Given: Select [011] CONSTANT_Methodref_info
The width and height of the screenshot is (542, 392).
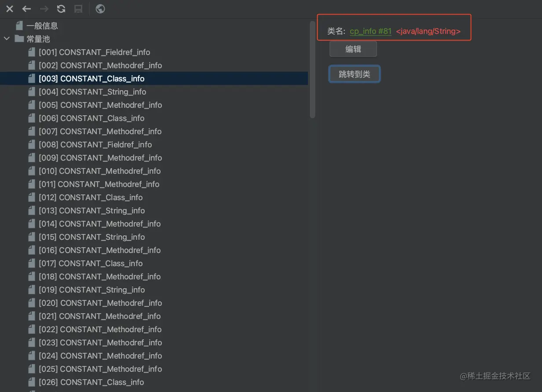Looking at the screenshot, I should click(x=154, y=184).
